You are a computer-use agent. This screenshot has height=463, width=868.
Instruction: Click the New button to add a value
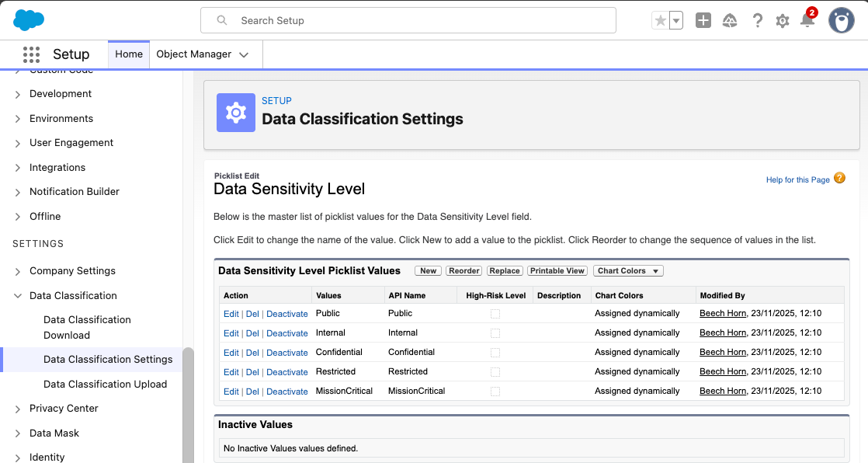point(428,270)
